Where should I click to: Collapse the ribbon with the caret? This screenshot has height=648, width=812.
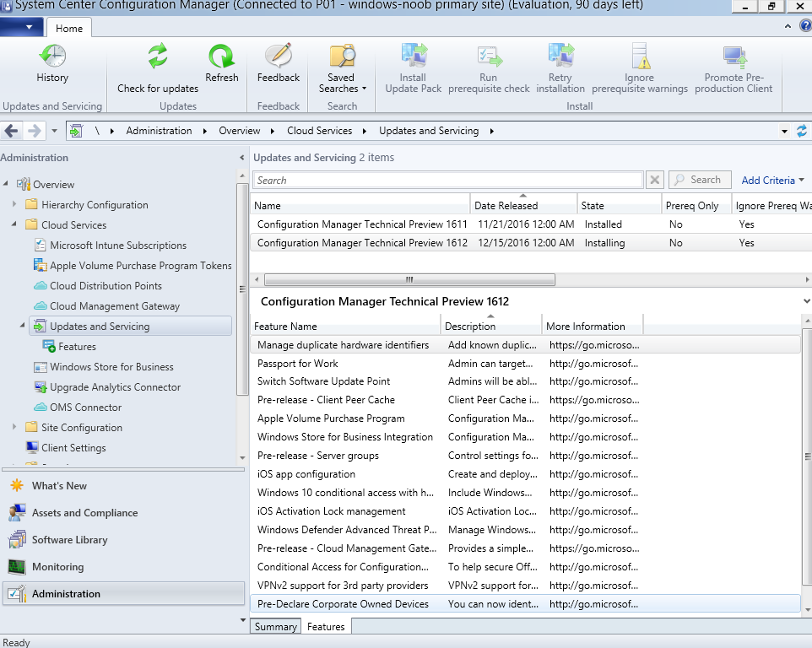(788, 26)
